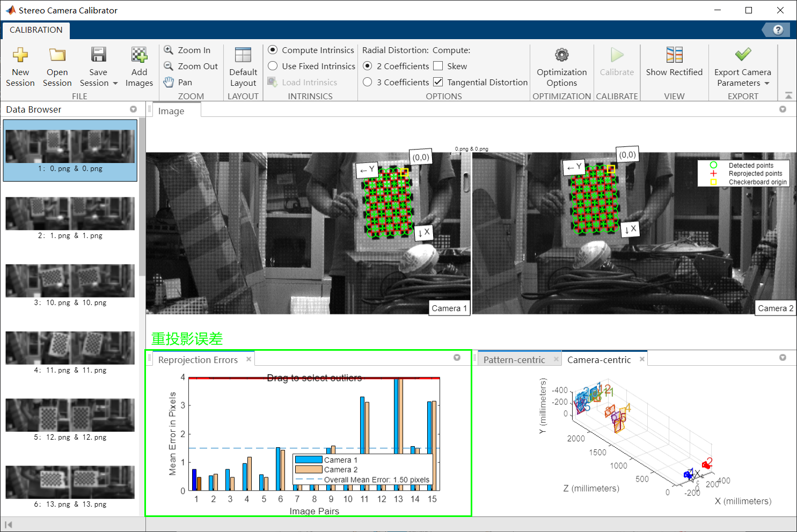Viewport: 797px width, 532px height.
Task: Select image pair 3: 10.png & 10.png
Action: (x=70, y=285)
